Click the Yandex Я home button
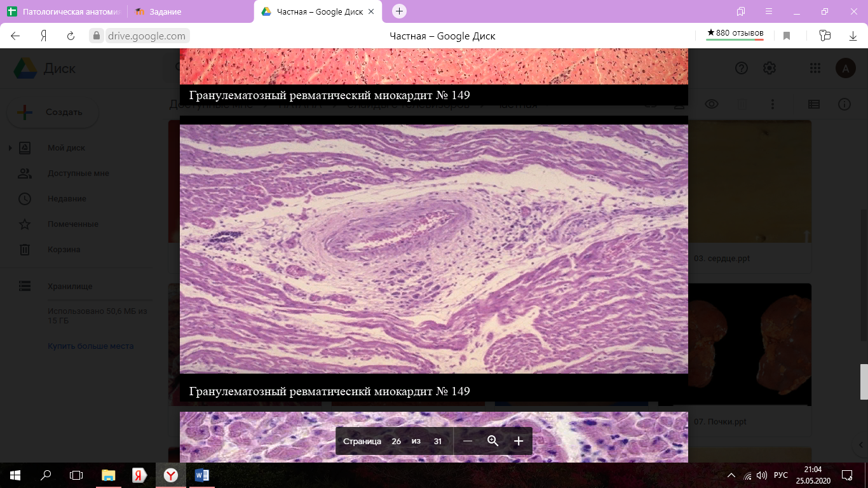The width and height of the screenshot is (868, 488). 44,36
